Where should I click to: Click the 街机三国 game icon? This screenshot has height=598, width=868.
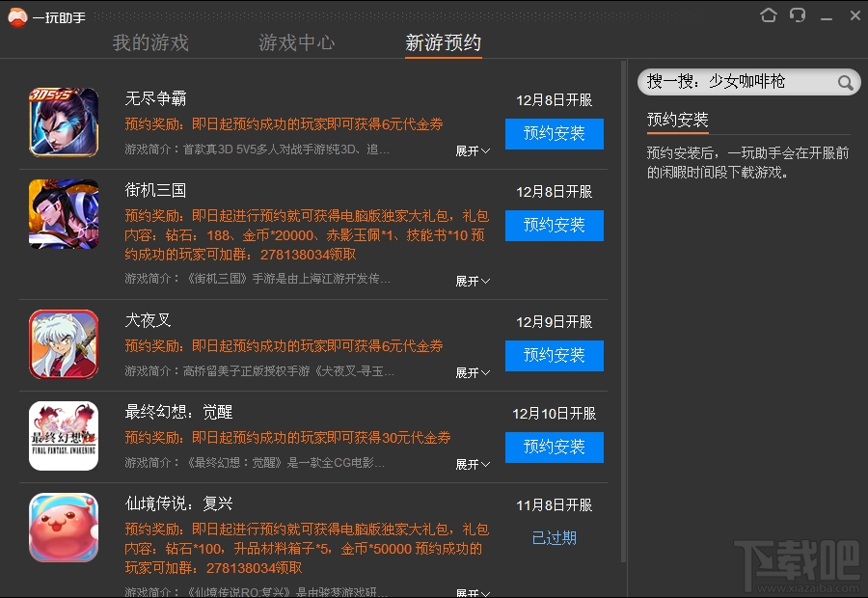tap(64, 214)
